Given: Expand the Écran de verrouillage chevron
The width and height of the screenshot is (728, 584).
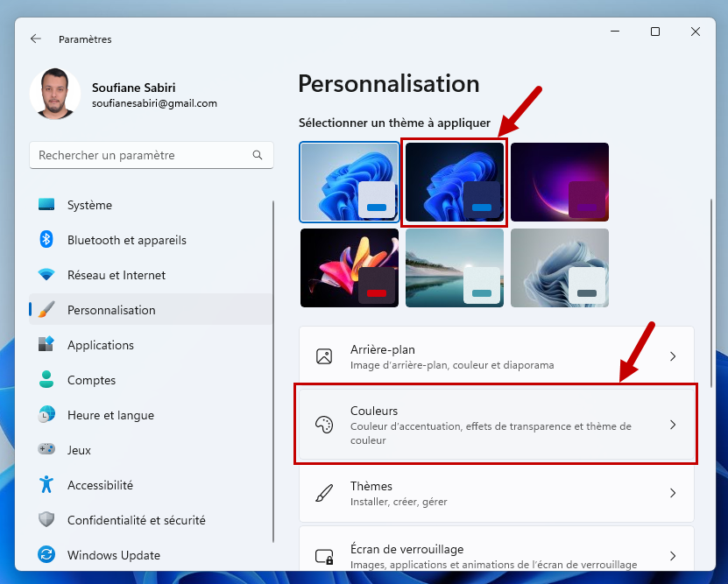Looking at the screenshot, I should (673, 556).
